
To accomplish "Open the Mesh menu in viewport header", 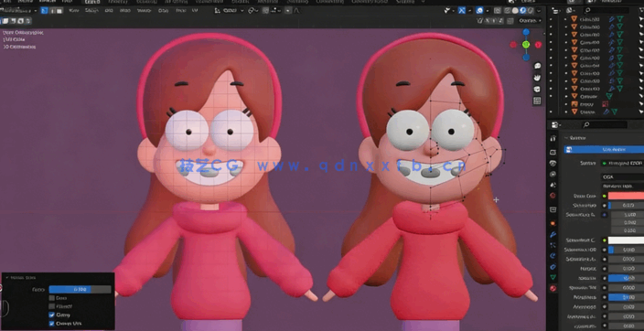I will click(x=124, y=10).
